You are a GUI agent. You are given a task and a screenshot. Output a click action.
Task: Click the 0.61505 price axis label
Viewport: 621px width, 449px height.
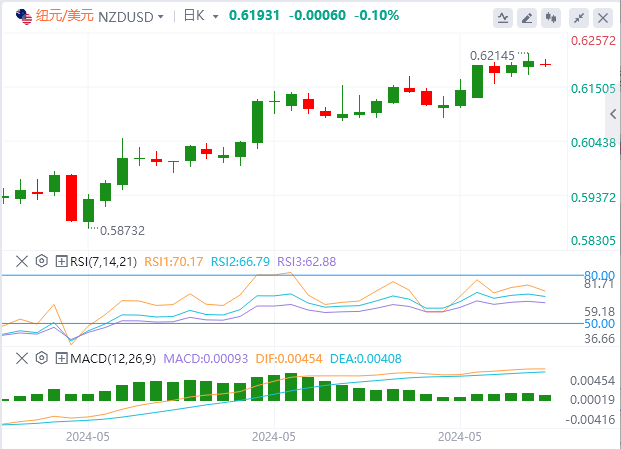click(593, 88)
